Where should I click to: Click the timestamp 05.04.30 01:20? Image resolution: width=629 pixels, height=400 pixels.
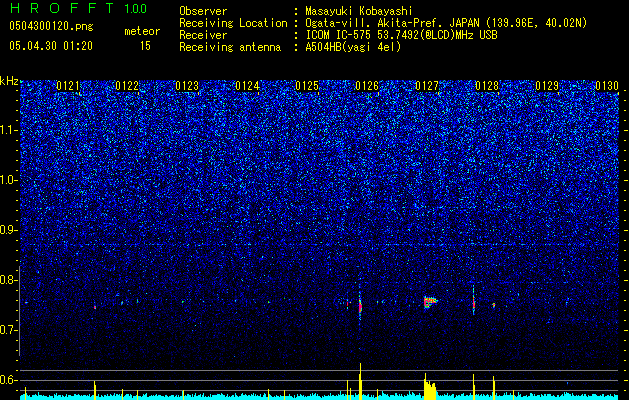point(51,46)
